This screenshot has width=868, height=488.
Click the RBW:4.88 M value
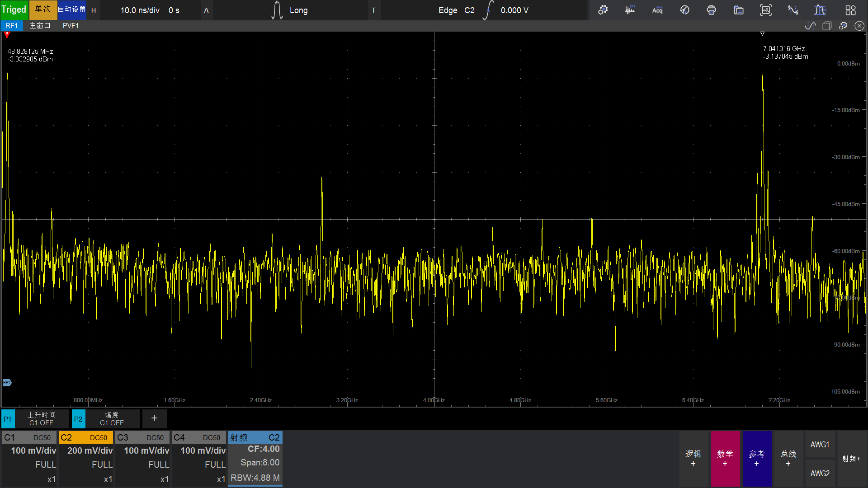click(255, 478)
